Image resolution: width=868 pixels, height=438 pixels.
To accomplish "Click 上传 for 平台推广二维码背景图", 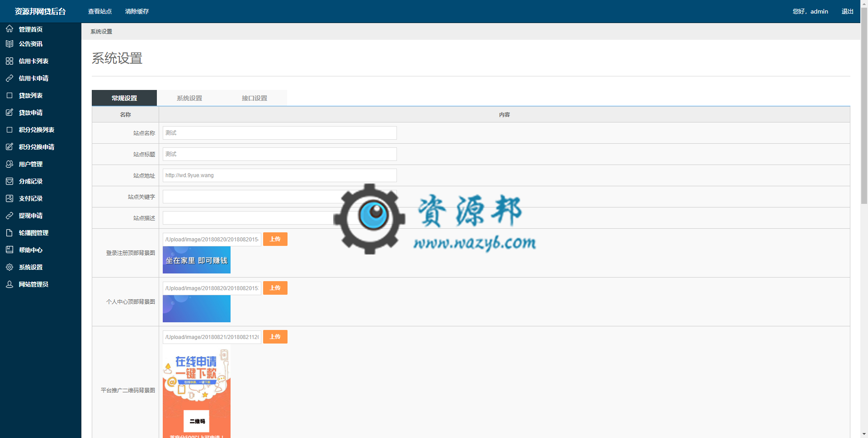I will pos(275,337).
